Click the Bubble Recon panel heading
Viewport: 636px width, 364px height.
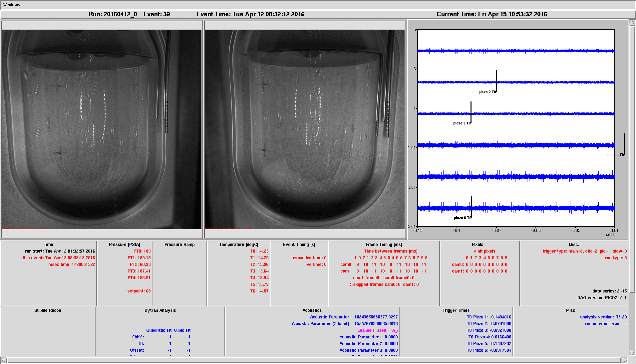[48, 310]
